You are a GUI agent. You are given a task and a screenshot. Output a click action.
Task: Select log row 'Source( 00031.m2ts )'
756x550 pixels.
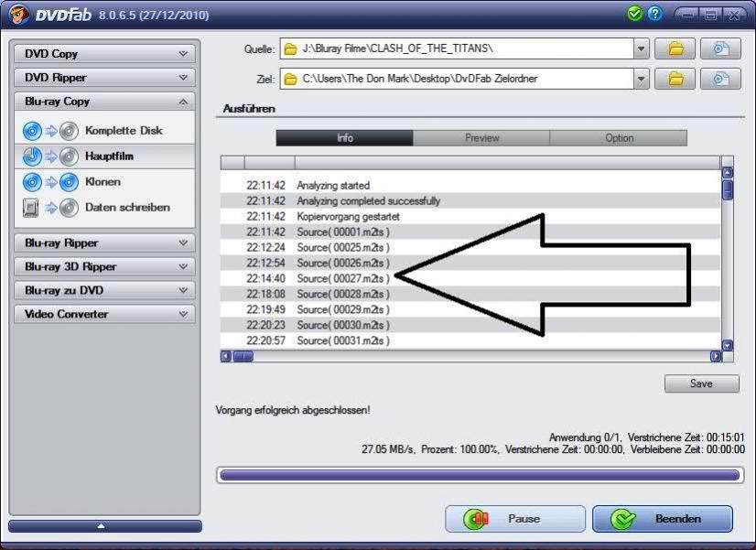[x=470, y=340]
